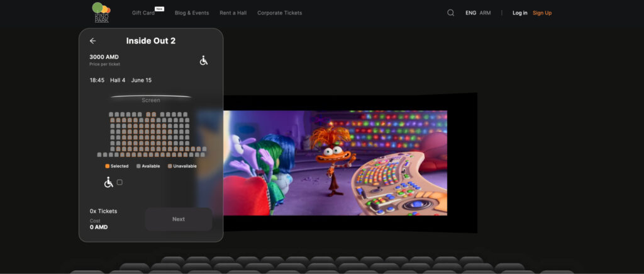The width and height of the screenshot is (644, 274).
Task: Switch language to ENG
Action: click(x=470, y=13)
